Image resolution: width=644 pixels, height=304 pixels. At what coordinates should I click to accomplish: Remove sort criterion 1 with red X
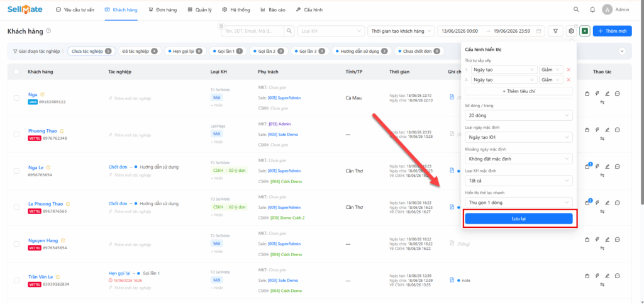click(x=569, y=70)
